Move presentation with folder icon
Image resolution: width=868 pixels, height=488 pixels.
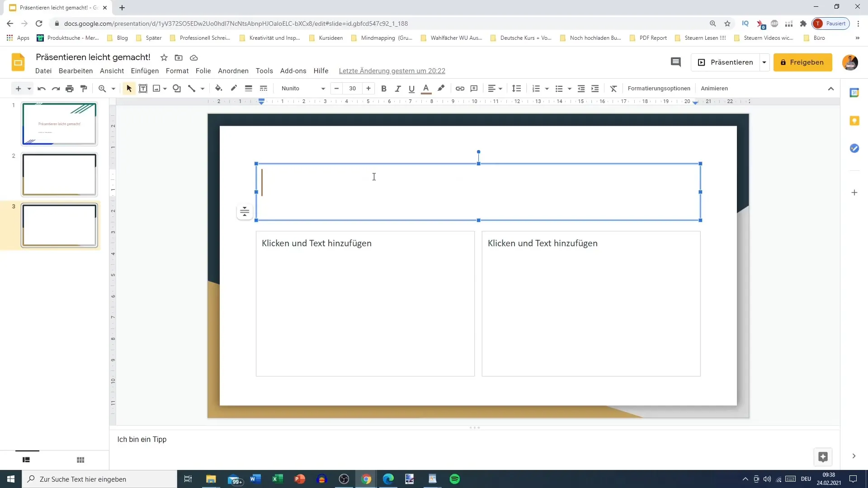(179, 58)
